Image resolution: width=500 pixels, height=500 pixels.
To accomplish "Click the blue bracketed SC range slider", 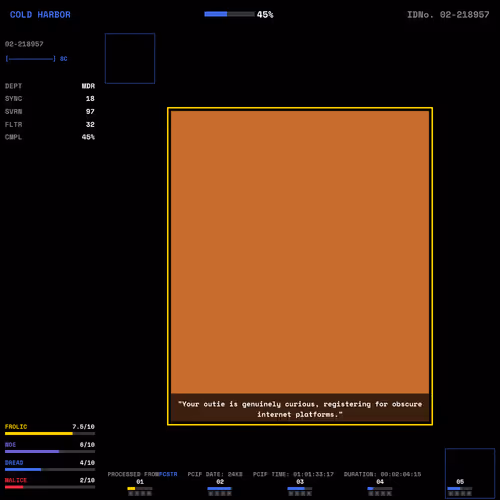I will point(31,59).
